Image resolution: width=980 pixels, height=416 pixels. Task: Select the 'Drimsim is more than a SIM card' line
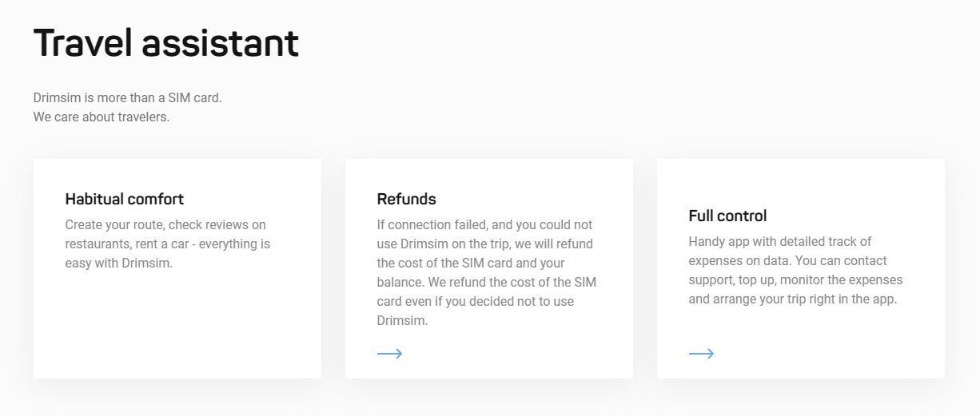128,98
